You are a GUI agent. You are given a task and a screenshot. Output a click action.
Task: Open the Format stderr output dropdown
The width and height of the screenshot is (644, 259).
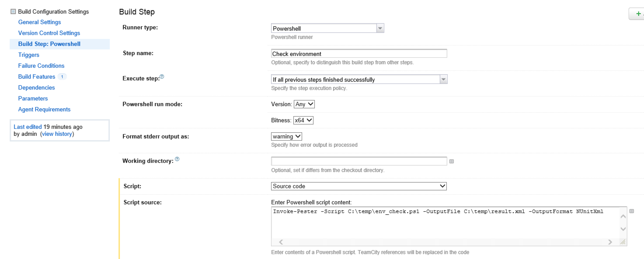click(286, 137)
